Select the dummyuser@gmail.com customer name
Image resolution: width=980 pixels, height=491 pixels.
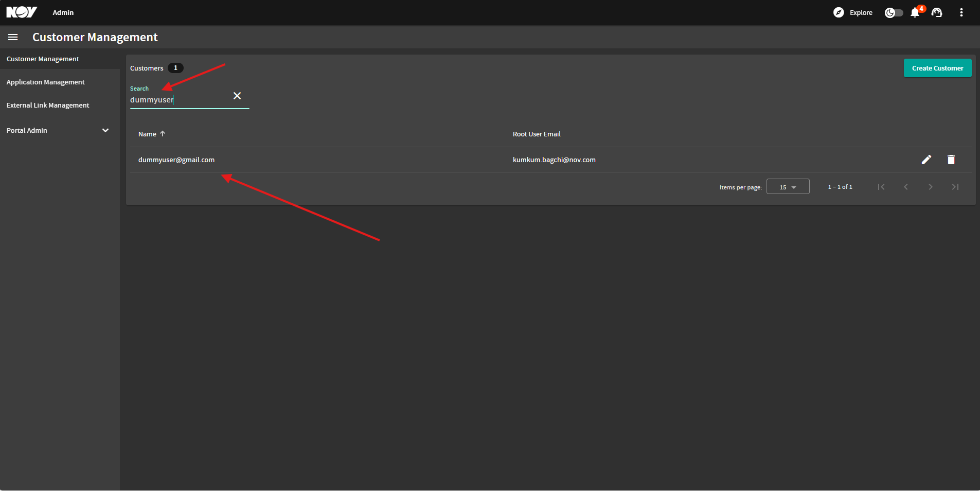coord(176,160)
